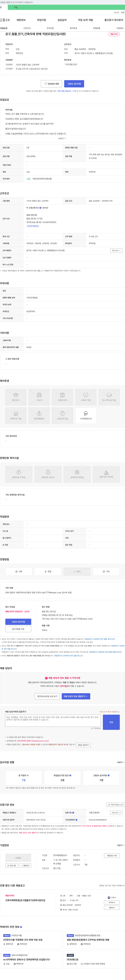Switch to the 기업 tab
The width and height of the screenshot is (125, 980).
pos(16,7)
